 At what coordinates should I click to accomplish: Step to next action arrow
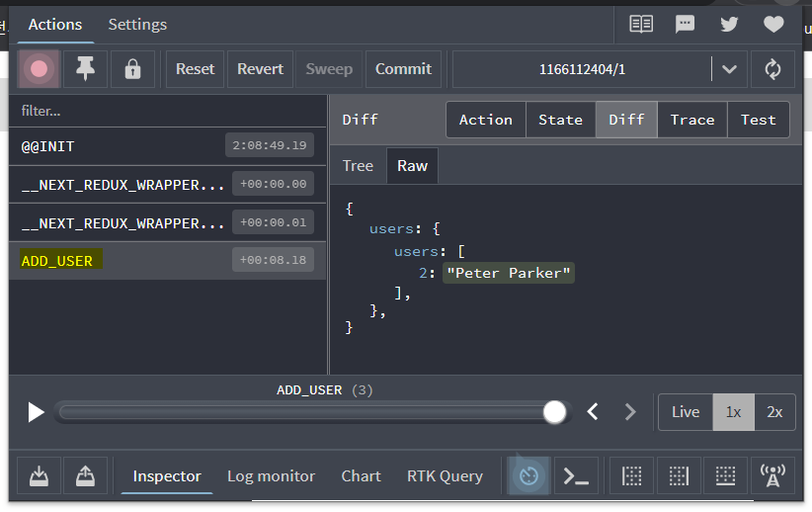point(629,412)
